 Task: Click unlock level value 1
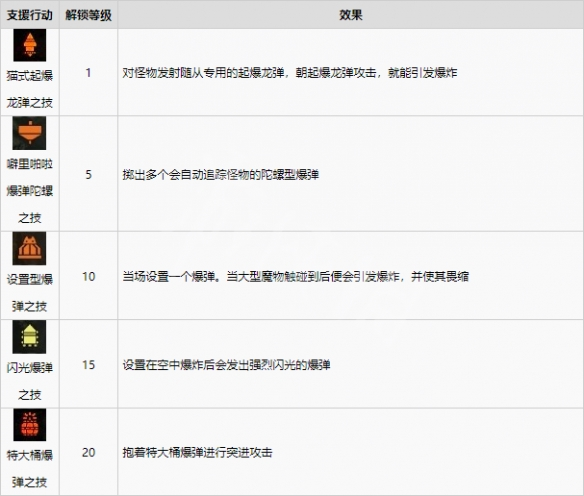(88, 73)
